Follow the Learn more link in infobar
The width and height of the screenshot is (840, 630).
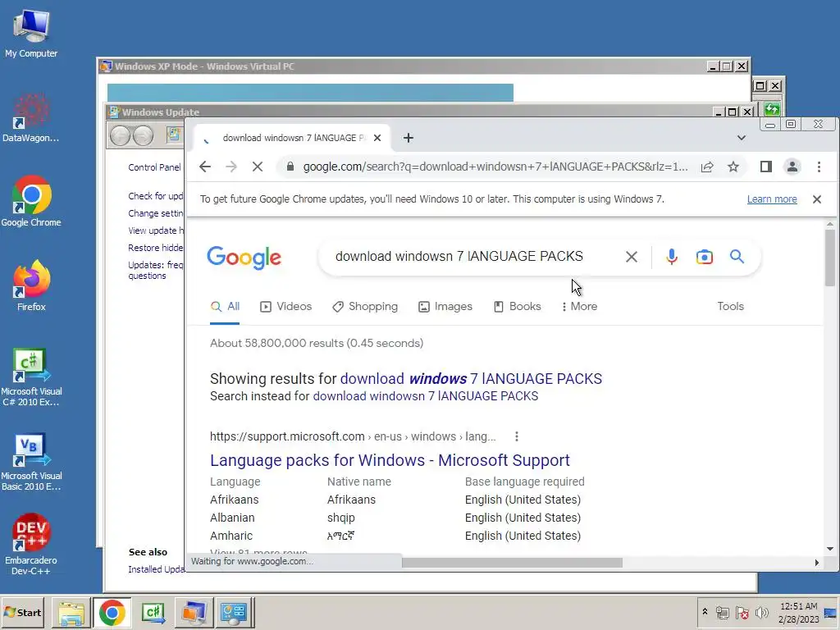(x=772, y=199)
